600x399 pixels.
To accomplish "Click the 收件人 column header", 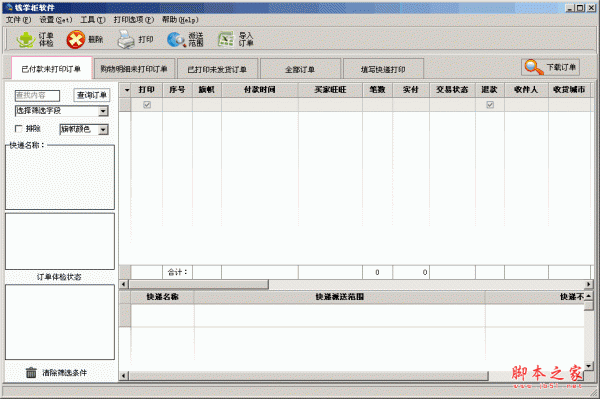I will tap(526, 90).
